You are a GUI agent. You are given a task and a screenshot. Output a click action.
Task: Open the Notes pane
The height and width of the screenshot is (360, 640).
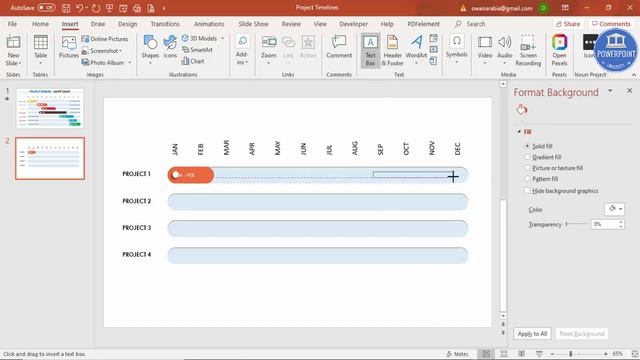click(x=457, y=354)
